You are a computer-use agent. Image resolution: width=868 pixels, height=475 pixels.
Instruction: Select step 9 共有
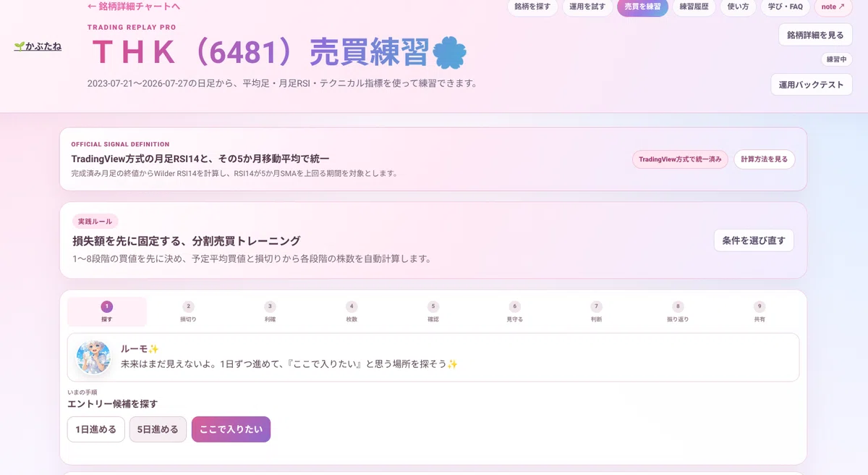[x=759, y=312]
